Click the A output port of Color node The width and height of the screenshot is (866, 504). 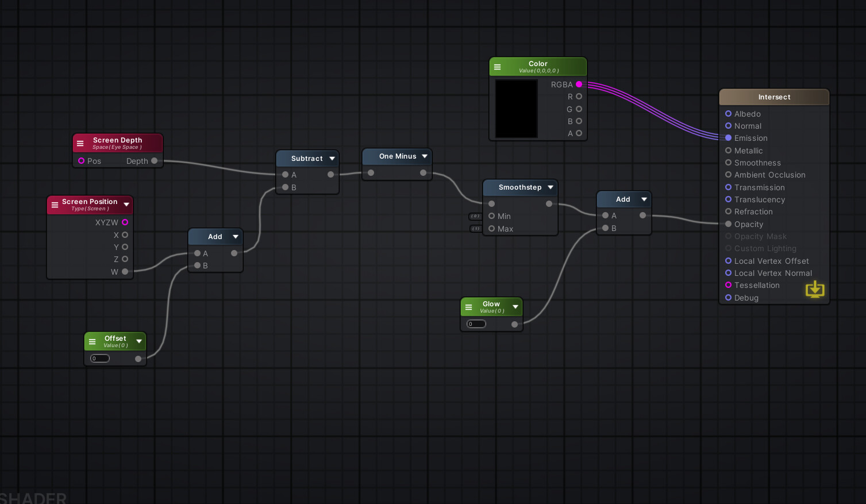click(x=579, y=133)
